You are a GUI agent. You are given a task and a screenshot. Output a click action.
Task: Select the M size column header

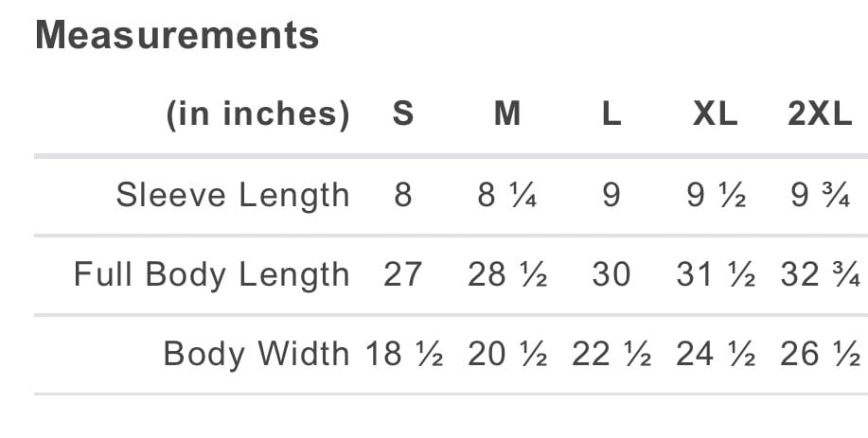tap(507, 114)
